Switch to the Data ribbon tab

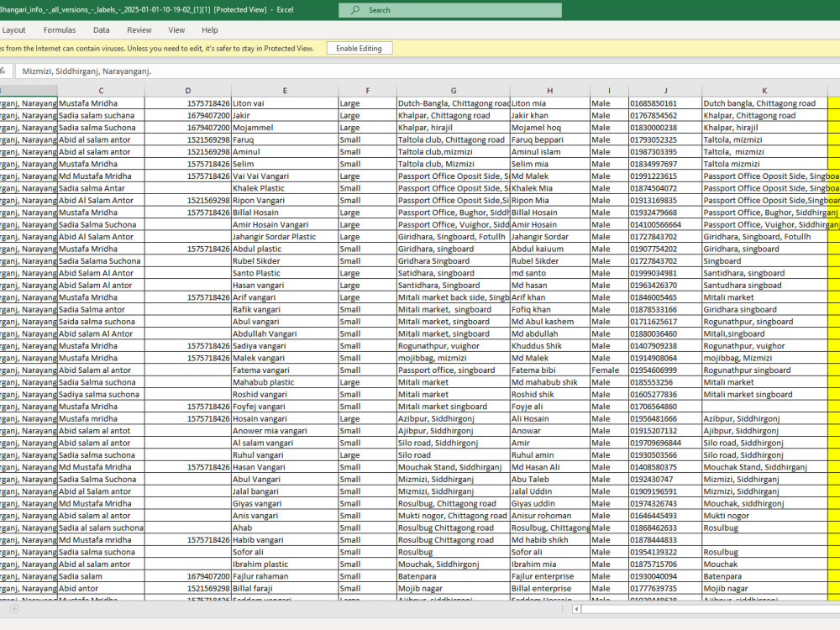[x=102, y=30]
